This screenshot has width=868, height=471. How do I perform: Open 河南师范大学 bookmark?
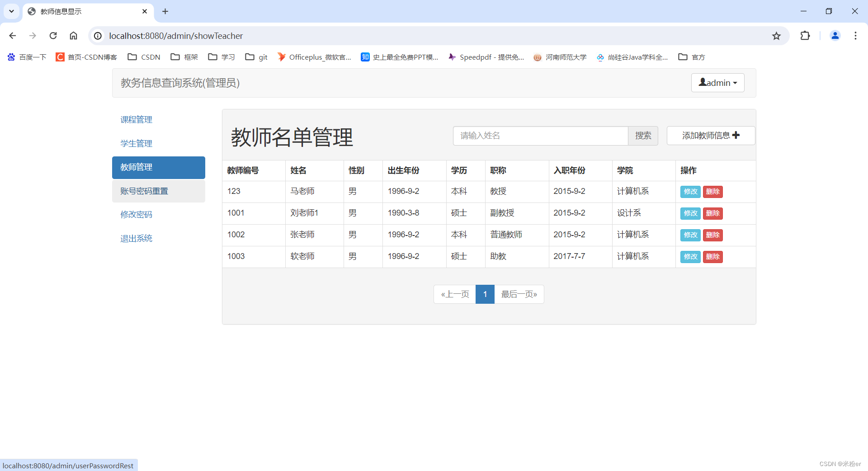tap(560, 57)
